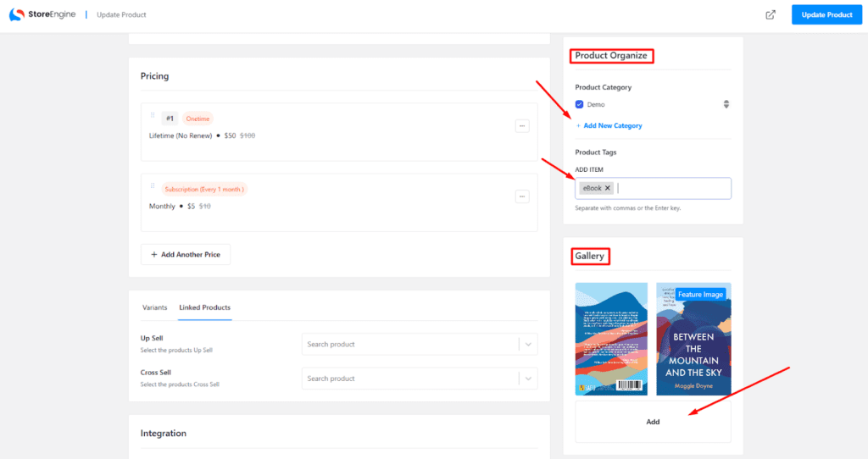Open options menu for Lifetime price row
Viewport: 868px width, 459px height.
coord(522,126)
